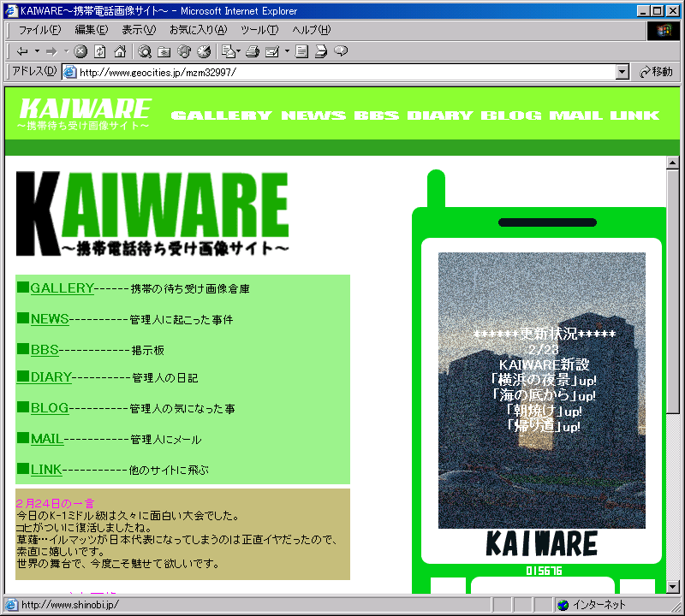This screenshot has height=616, width=685.
Task: Open the LINK link in the green list
Action: tap(46, 470)
